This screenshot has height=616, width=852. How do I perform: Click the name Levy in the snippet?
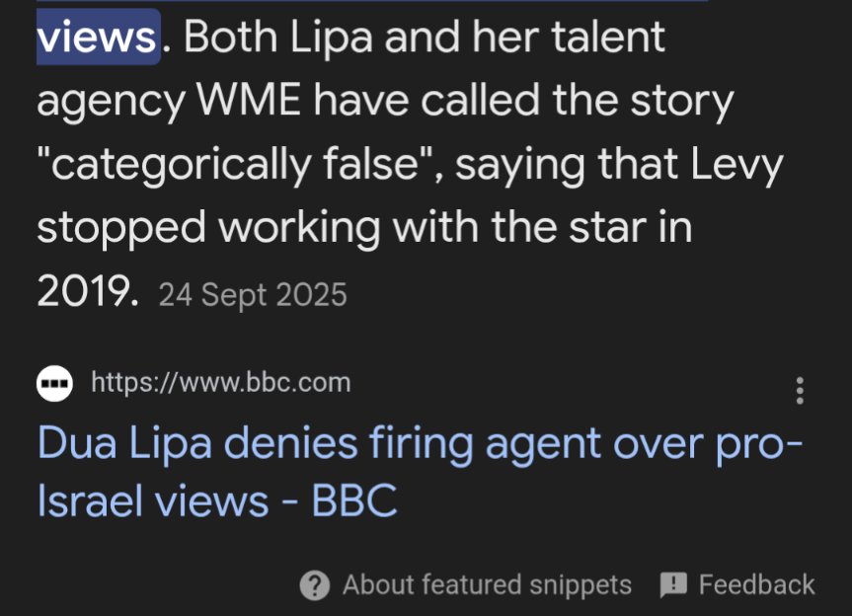736,165
